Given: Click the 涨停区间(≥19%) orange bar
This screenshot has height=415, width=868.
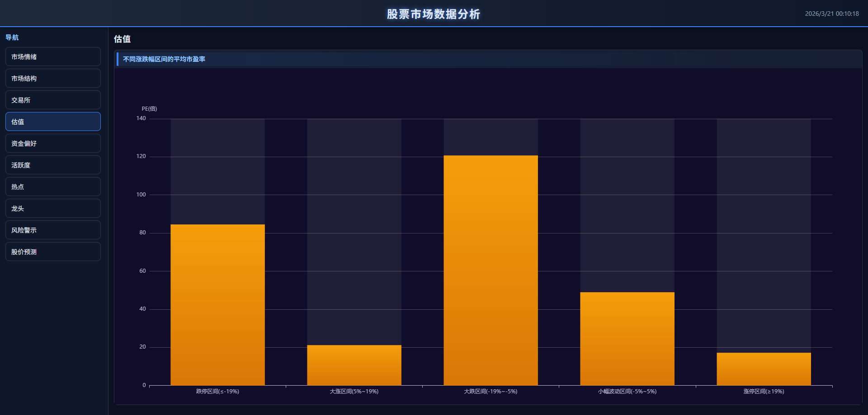Looking at the screenshot, I should pos(764,369).
